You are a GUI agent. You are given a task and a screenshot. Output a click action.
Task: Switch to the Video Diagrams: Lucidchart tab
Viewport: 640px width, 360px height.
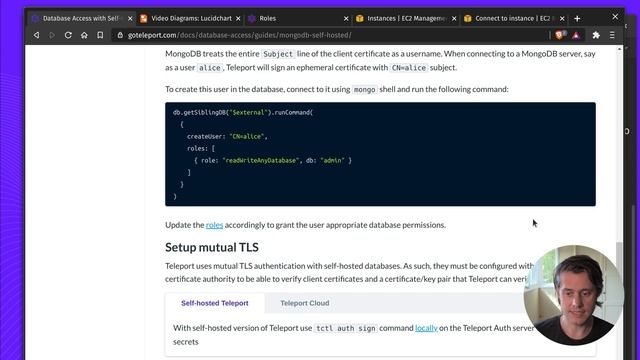191,18
